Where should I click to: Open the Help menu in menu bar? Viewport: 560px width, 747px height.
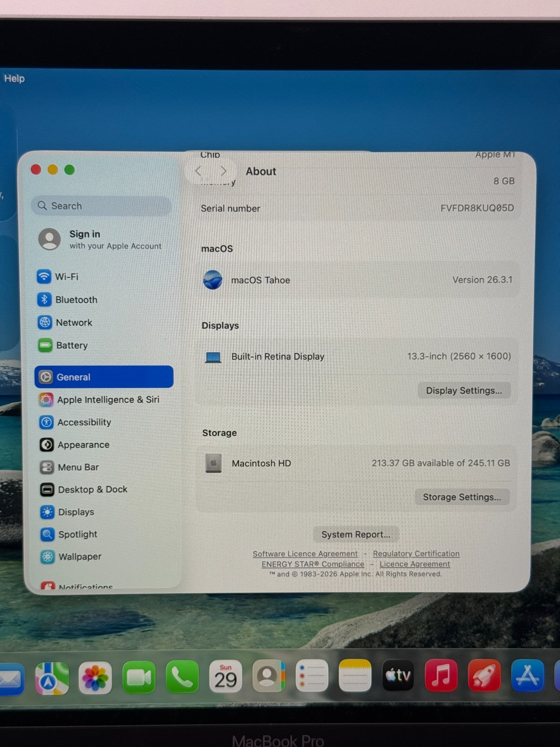pos(14,78)
